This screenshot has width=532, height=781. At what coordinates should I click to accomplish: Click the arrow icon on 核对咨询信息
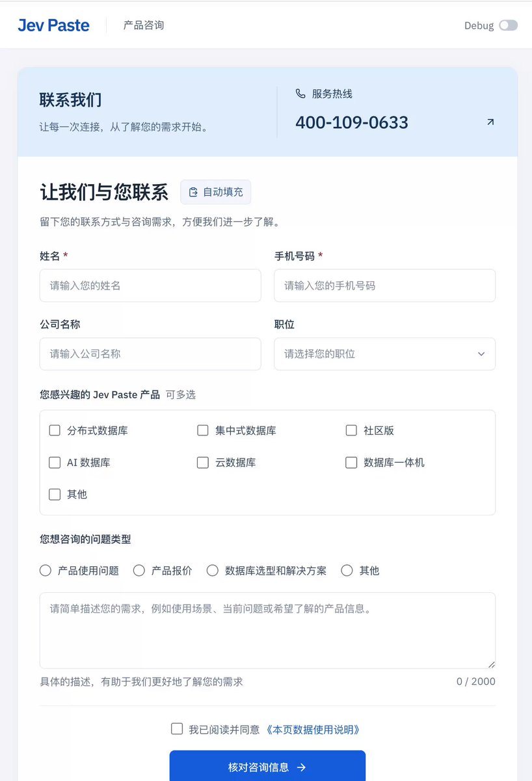pyautogui.click(x=301, y=767)
